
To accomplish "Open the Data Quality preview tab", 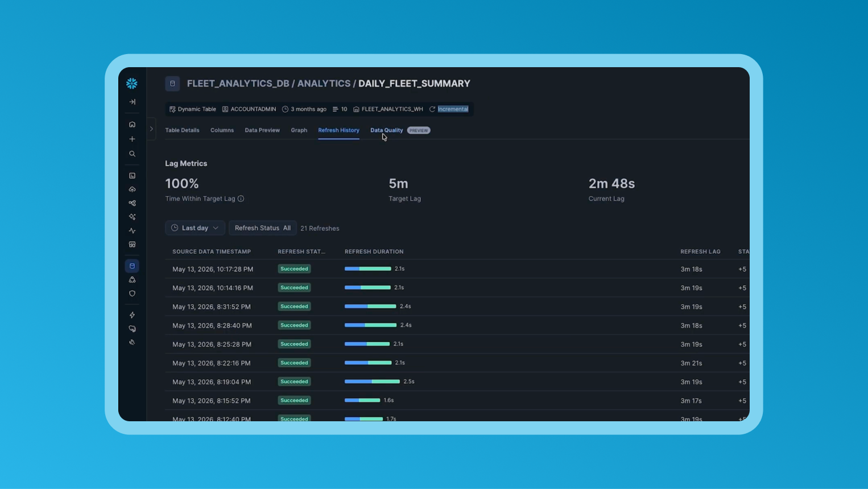I will click(386, 130).
